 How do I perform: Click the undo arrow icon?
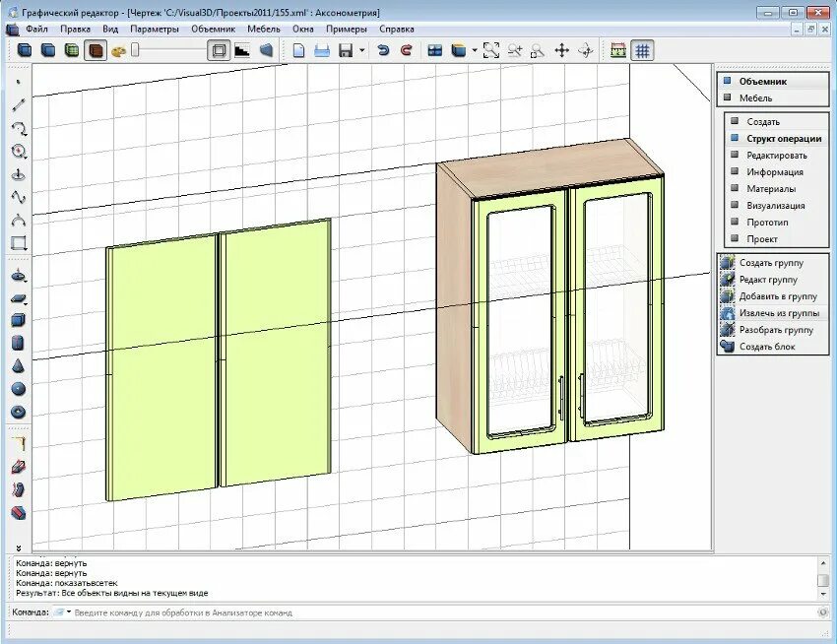pyautogui.click(x=383, y=51)
